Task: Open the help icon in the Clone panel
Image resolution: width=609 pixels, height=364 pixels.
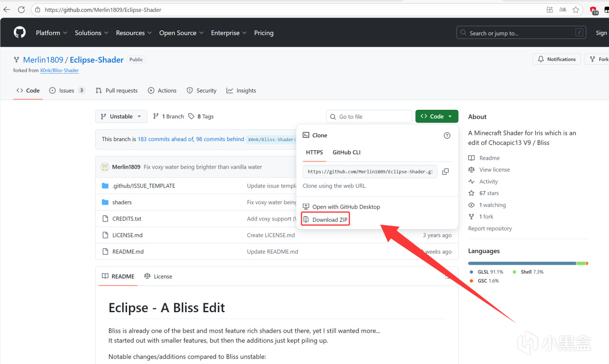Action: (447, 135)
